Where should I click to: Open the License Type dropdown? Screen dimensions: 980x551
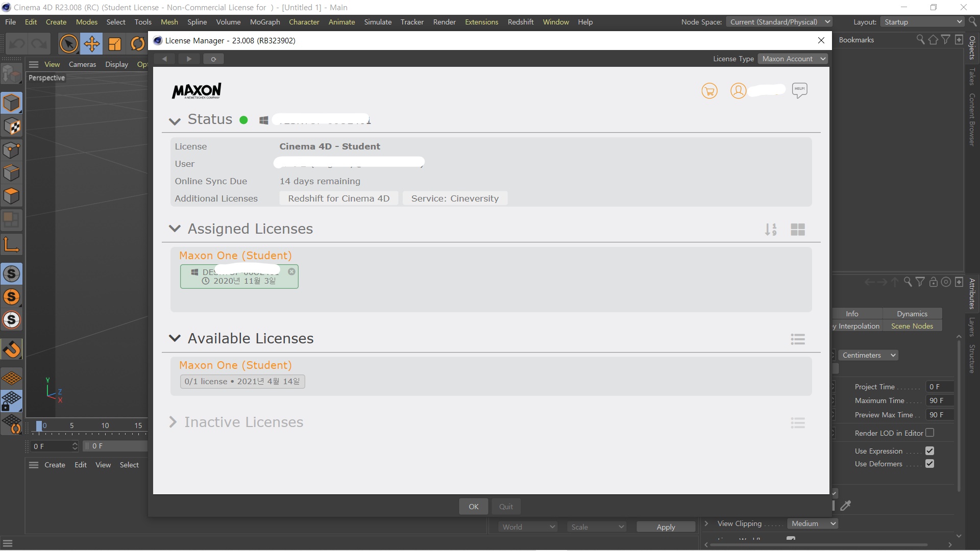[793, 59]
